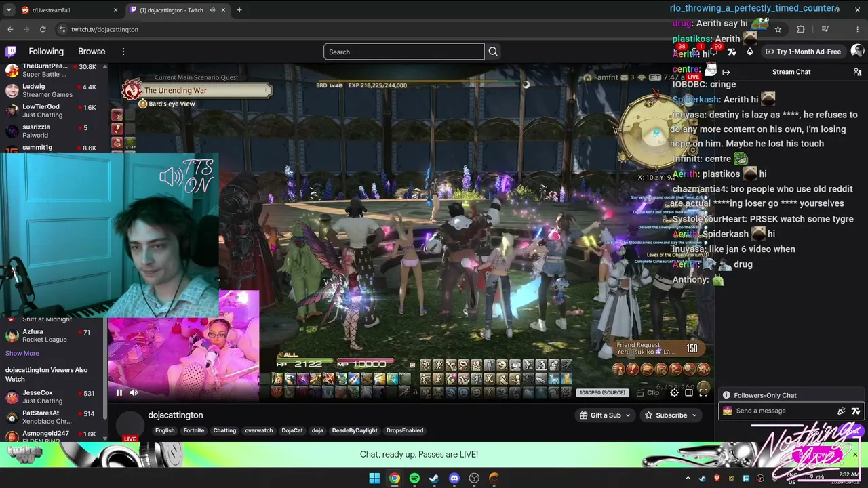Open a new browser tab
The width and height of the screenshot is (868, 488).
tap(239, 10)
